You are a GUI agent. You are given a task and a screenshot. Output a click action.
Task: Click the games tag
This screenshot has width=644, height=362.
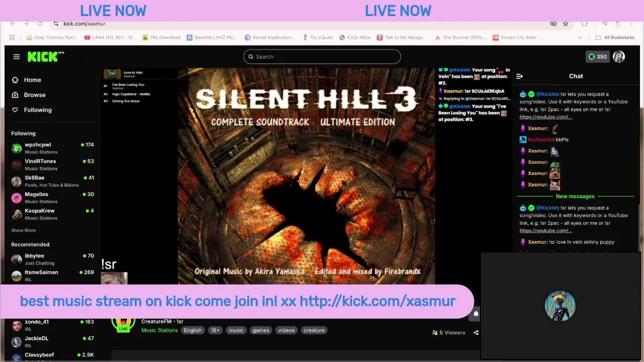261,330
